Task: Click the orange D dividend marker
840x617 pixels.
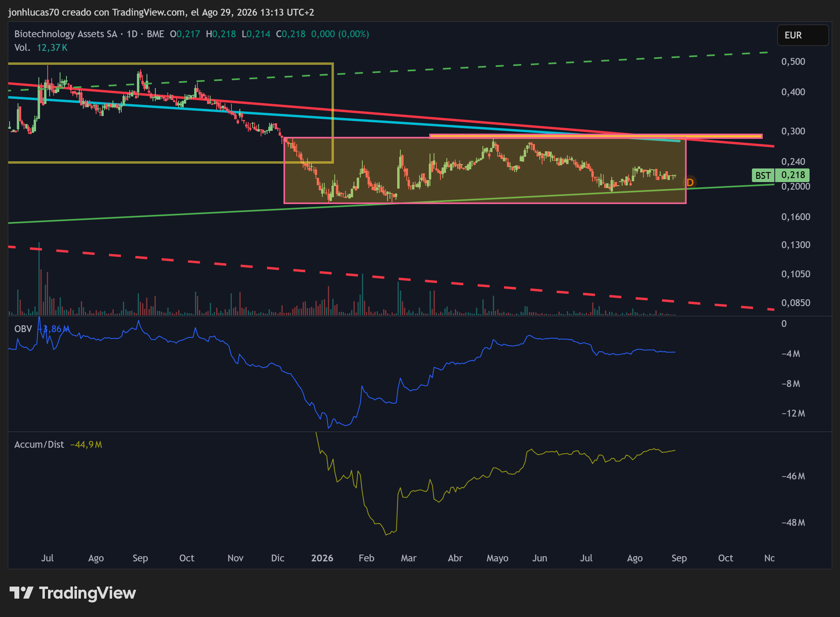Action: [x=690, y=182]
